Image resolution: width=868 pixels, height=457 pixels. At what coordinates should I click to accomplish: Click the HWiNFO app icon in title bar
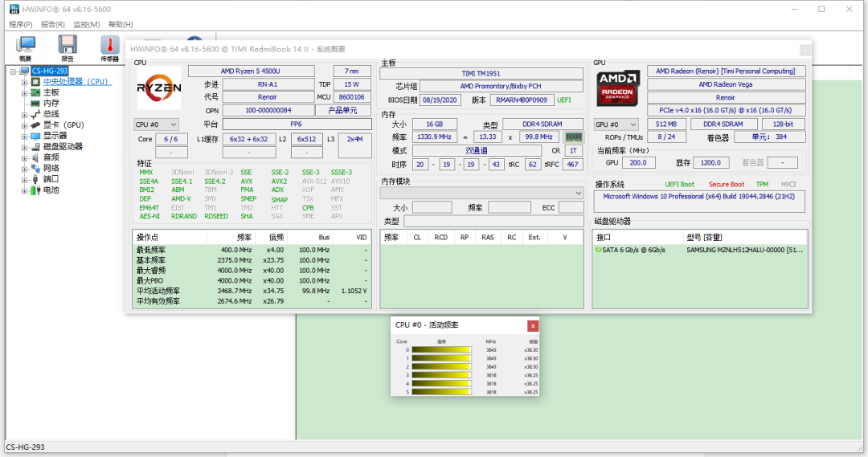[14, 9]
